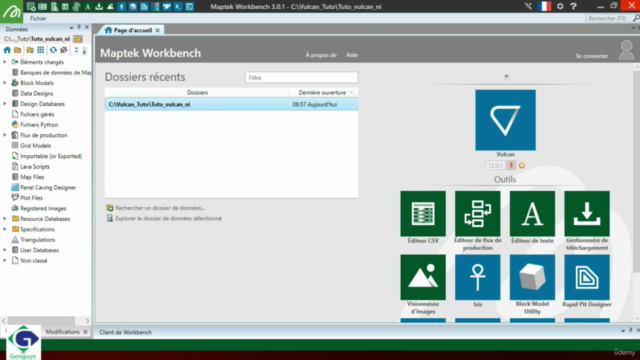Open help with the question mark icon

573,6
